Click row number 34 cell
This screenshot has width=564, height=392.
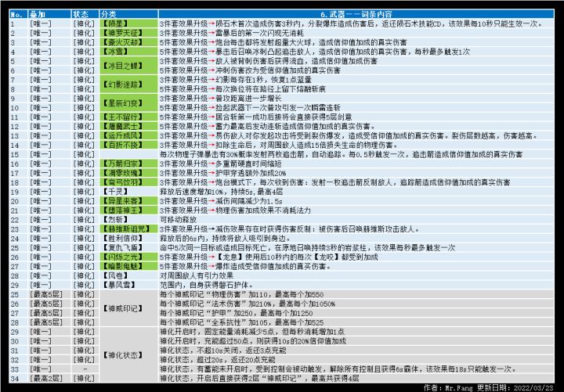click(18, 378)
